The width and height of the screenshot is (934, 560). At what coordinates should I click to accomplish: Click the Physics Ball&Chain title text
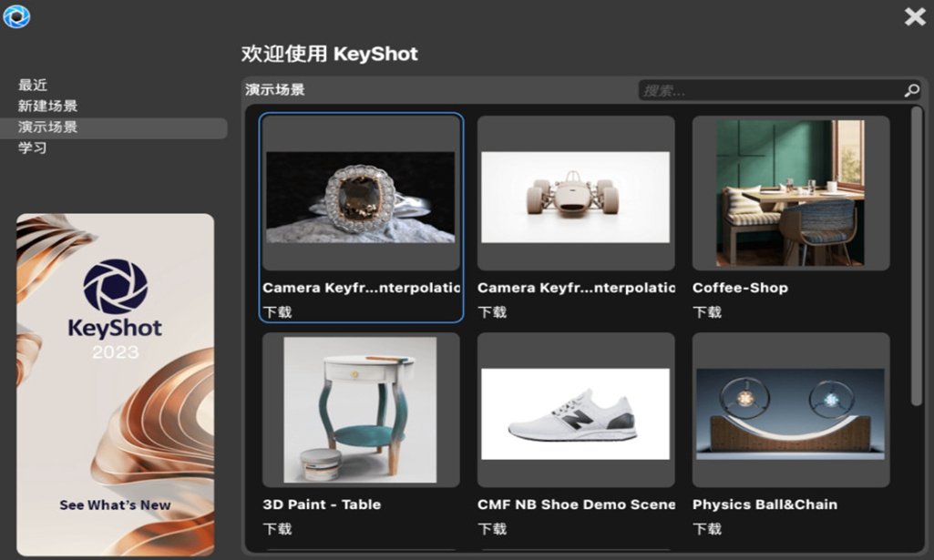(765, 504)
